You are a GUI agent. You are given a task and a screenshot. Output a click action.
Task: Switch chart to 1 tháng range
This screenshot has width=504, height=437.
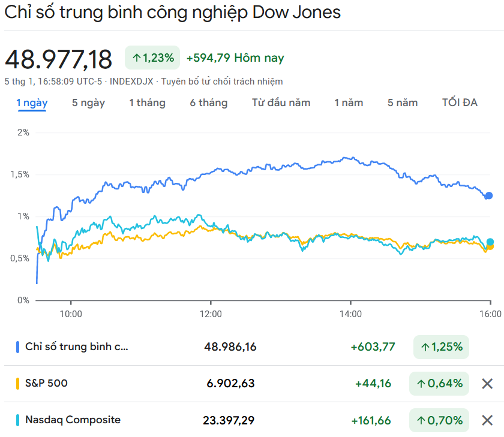pos(147,103)
